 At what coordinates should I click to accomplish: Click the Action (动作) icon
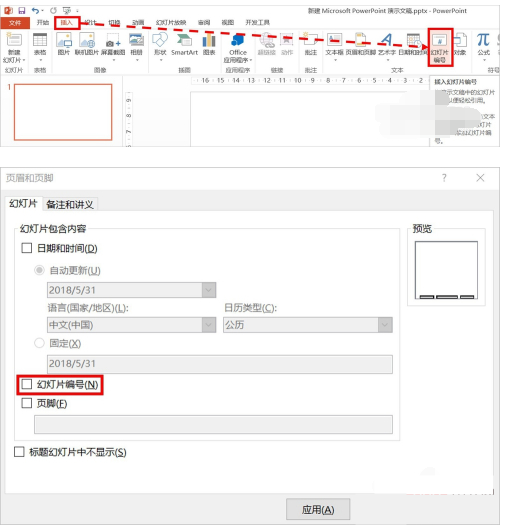(287, 40)
